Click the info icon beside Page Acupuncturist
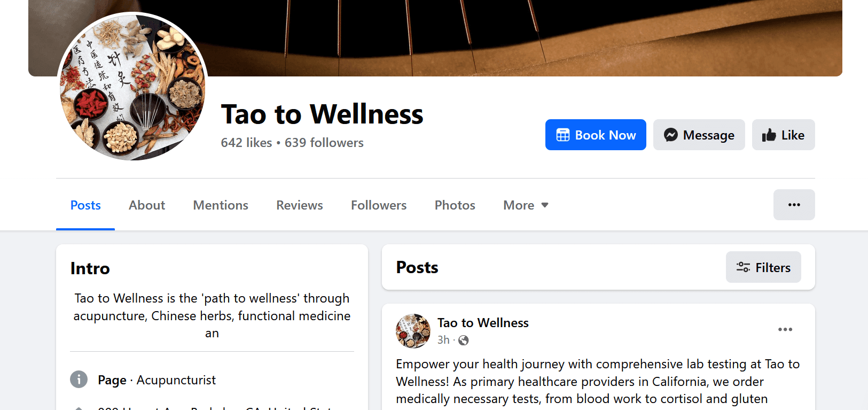The image size is (868, 410). (x=79, y=380)
